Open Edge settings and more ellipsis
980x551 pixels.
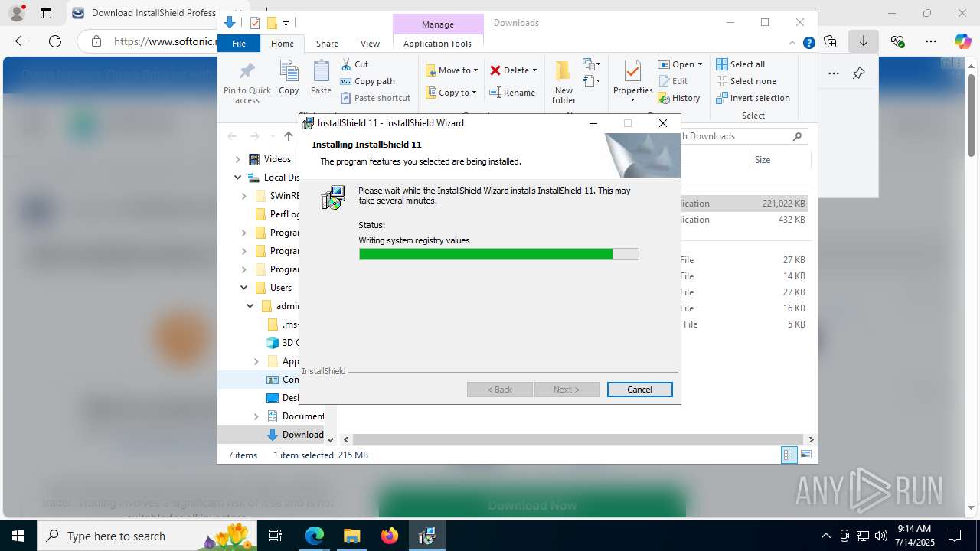[931, 41]
